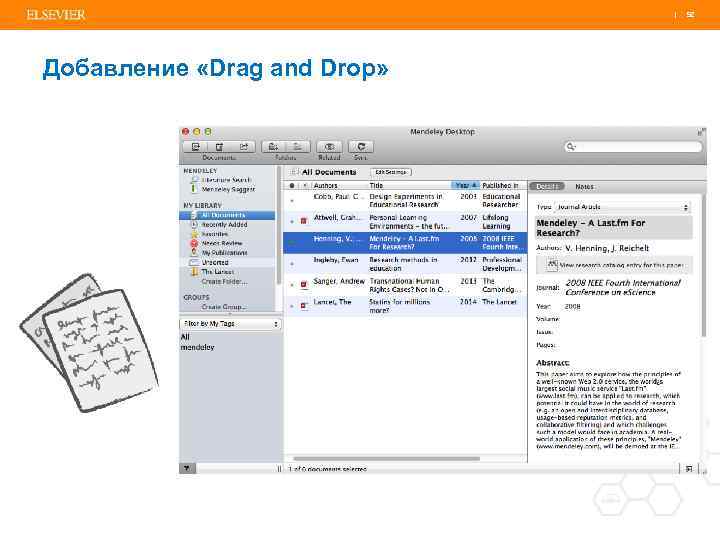This screenshot has width=720, height=540.
Task: Click the panel toggle icon at bottom right
Action: (689, 469)
